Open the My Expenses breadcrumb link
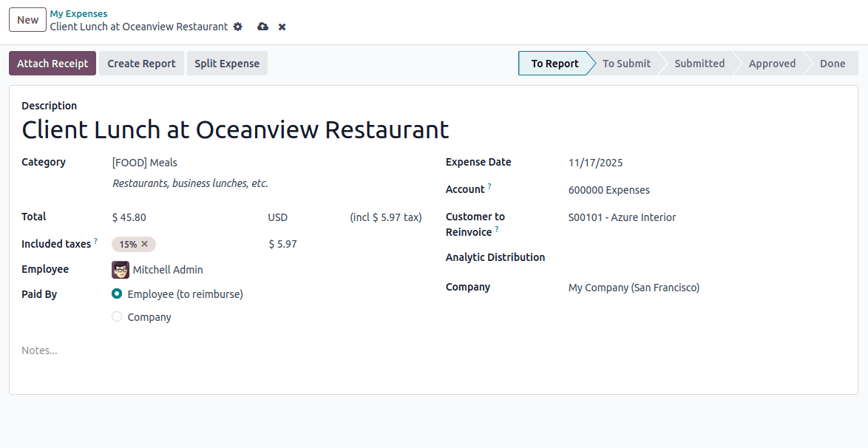The width and height of the screenshot is (868, 448). point(78,13)
